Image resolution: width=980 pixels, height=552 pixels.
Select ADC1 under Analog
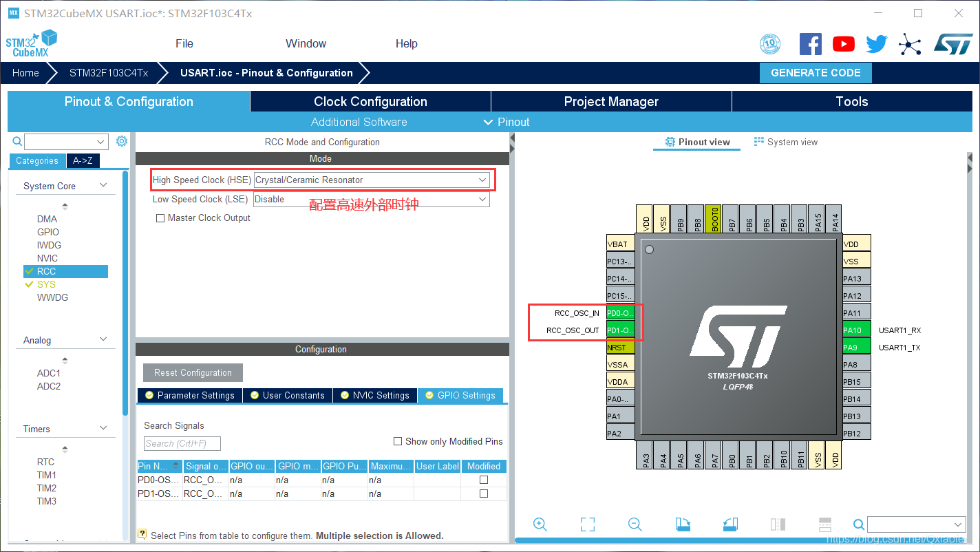(49, 373)
